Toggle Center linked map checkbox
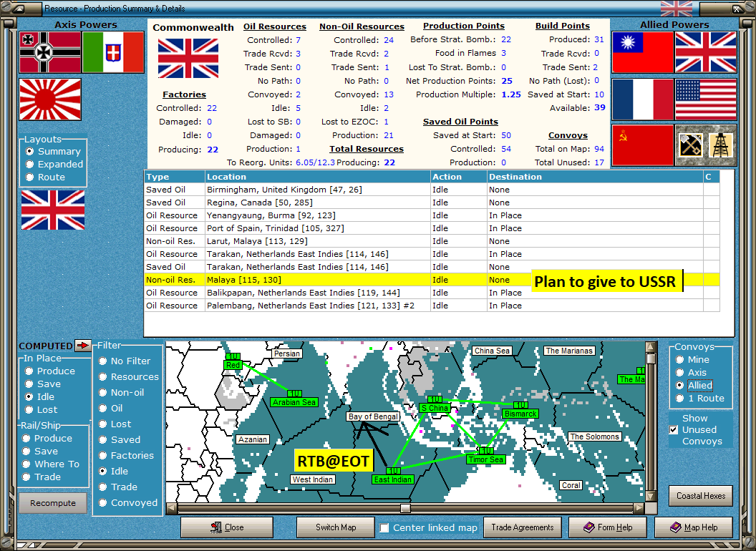This screenshot has width=756, height=551. (x=384, y=528)
